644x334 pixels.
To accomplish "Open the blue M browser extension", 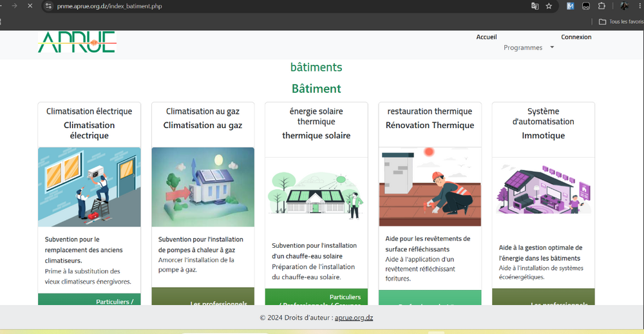I will (570, 6).
